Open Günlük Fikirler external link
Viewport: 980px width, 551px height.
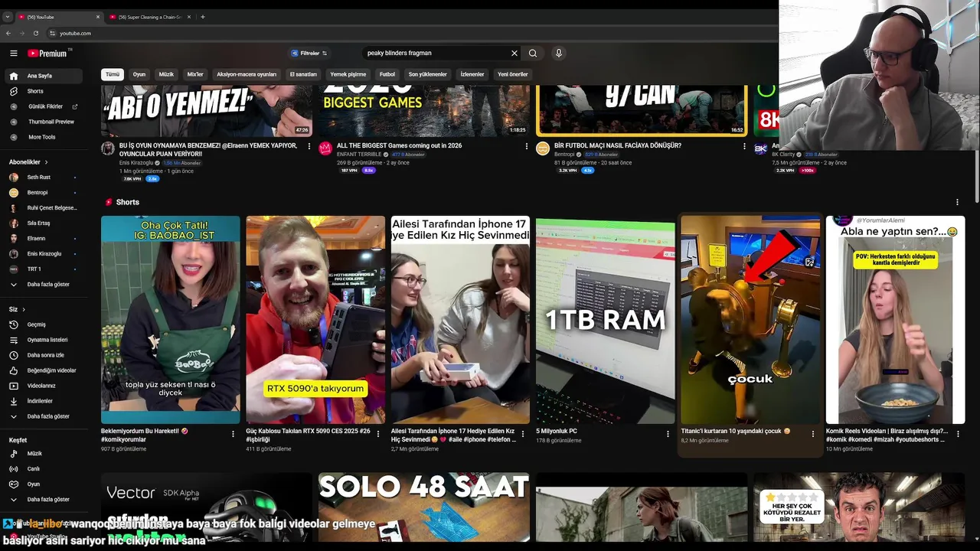44,106
